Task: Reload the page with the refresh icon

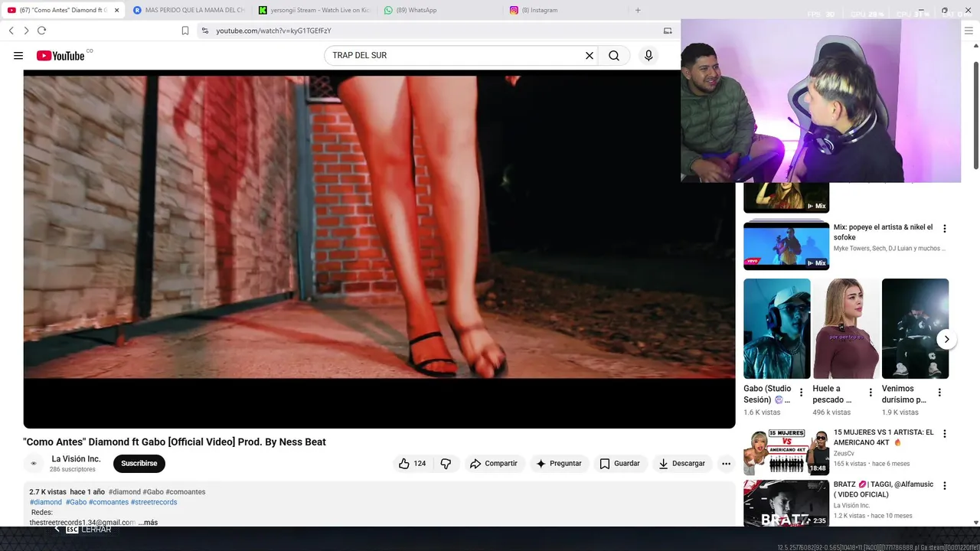Action: 41,31
